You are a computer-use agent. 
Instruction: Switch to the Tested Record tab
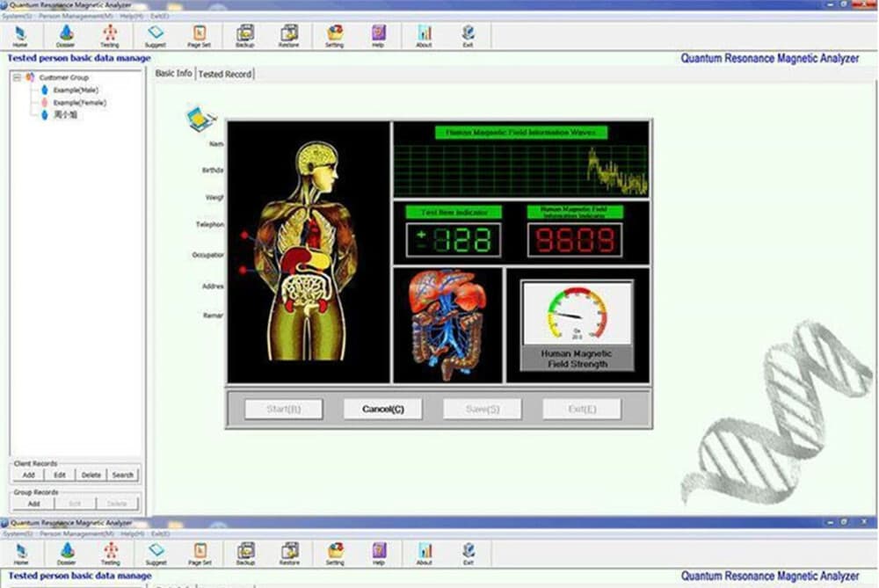(x=225, y=74)
